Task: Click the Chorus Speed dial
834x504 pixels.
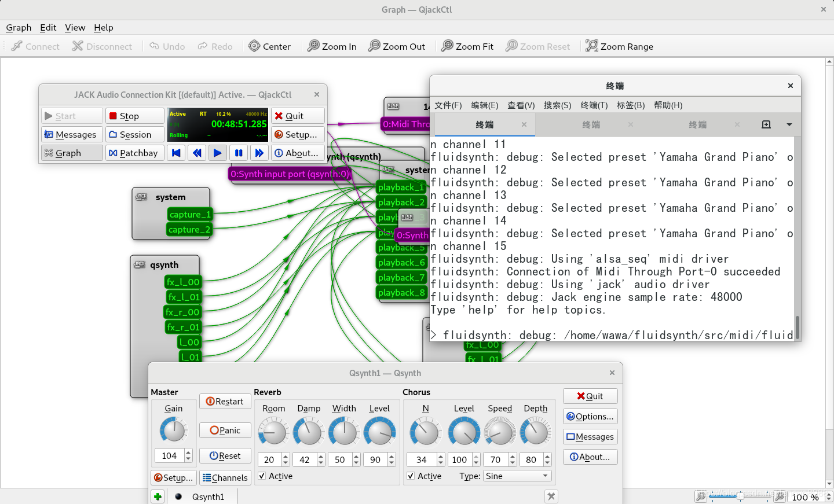Action: [x=499, y=432]
